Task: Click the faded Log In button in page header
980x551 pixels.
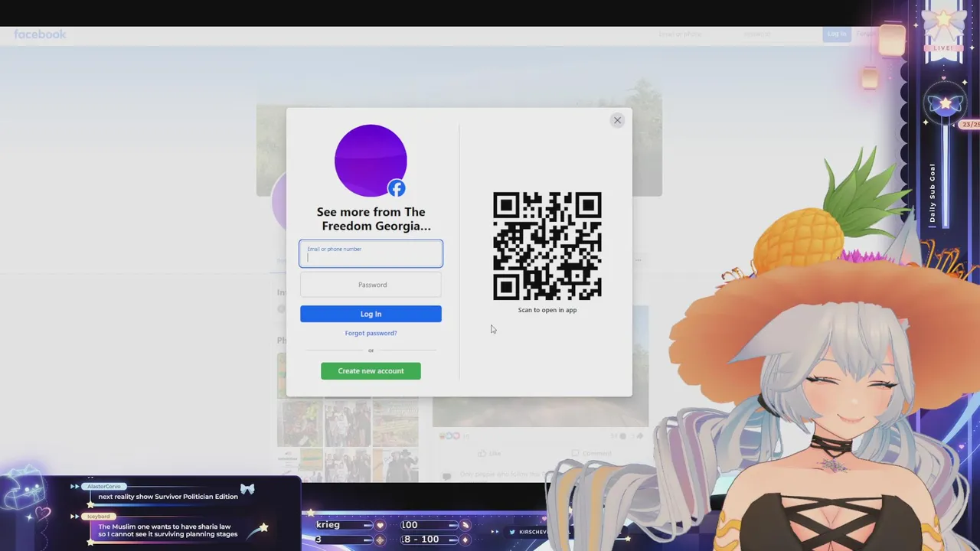Action: click(x=837, y=34)
